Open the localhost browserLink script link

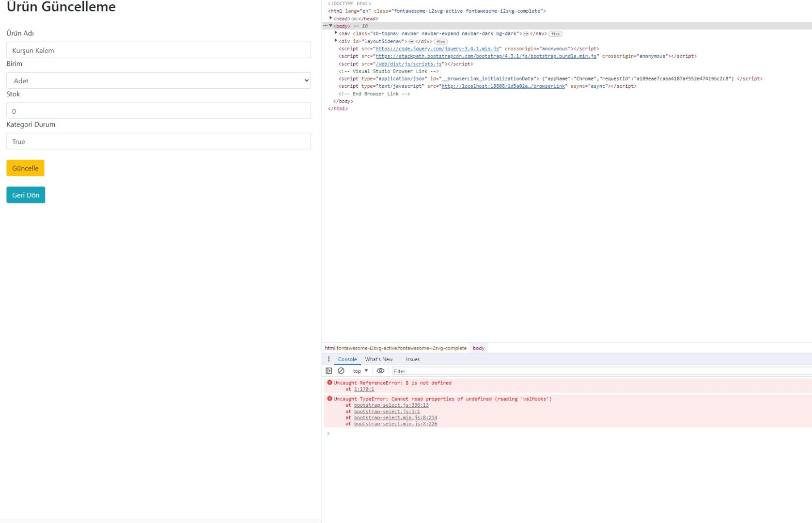point(503,86)
